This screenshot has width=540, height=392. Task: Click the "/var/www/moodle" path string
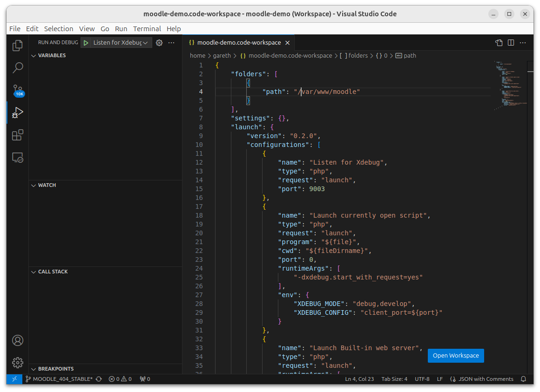(327, 92)
